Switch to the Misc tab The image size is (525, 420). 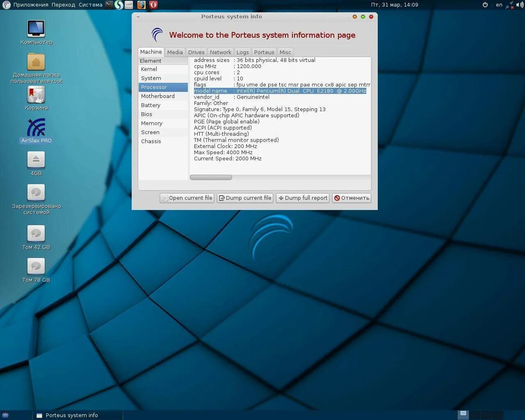tap(285, 52)
